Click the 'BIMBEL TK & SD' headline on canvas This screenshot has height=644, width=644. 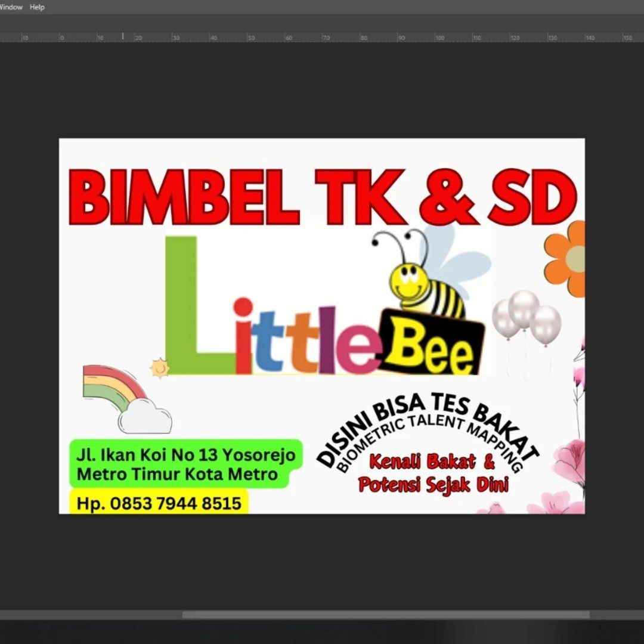323,197
